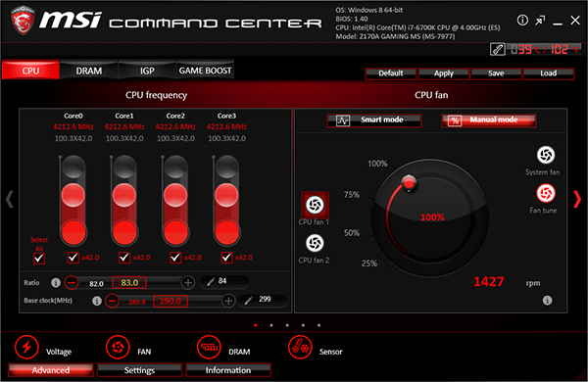
Task: Click the System fan icon
Action: (x=546, y=155)
